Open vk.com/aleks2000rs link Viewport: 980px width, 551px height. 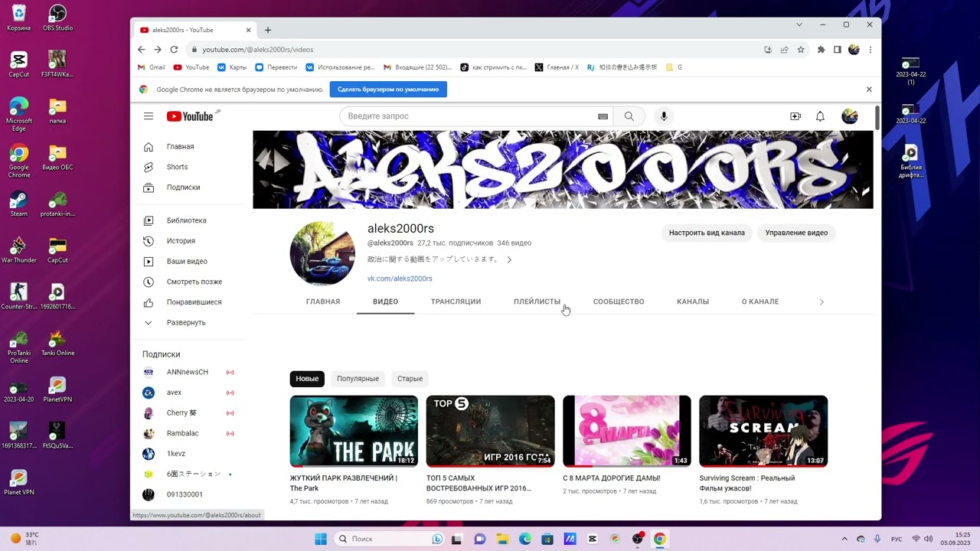(x=400, y=279)
